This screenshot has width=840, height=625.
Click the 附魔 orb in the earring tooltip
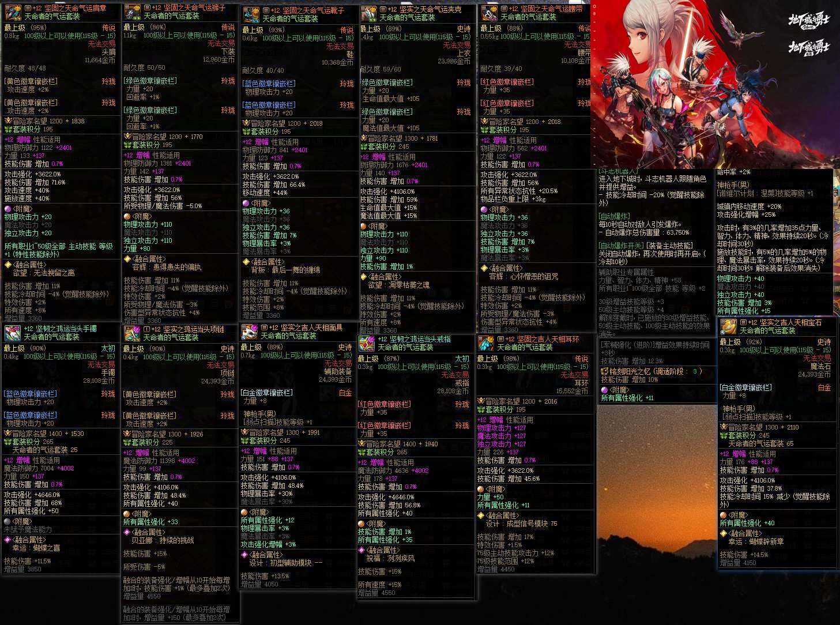pyautogui.click(x=481, y=489)
